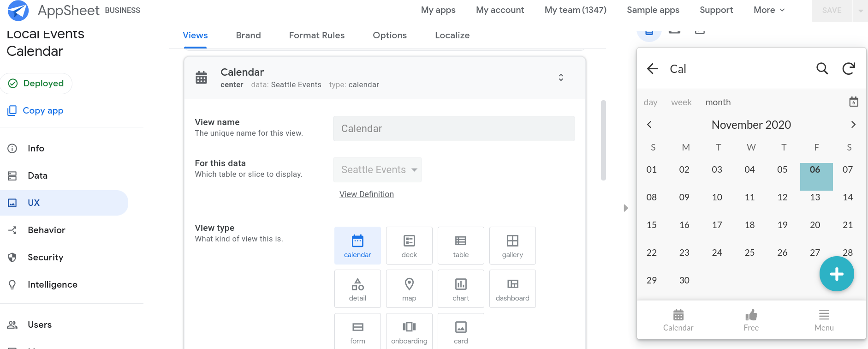The image size is (868, 349).
Task: Switch to the Options tab
Action: tap(390, 36)
